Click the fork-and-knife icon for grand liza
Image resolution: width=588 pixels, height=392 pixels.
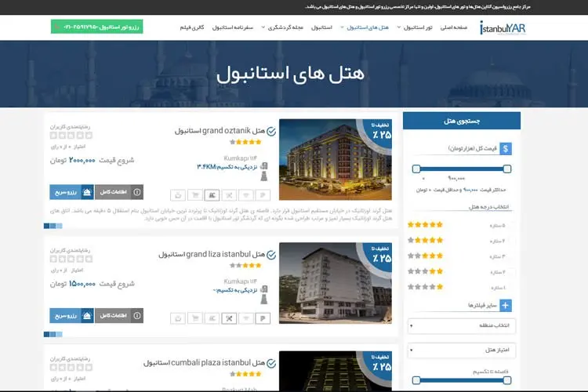(229, 318)
